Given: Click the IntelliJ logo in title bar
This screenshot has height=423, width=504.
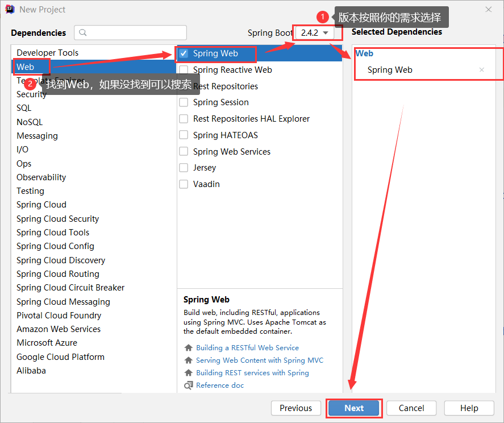Looking at the screenshot, I should [x=10, y=10].
